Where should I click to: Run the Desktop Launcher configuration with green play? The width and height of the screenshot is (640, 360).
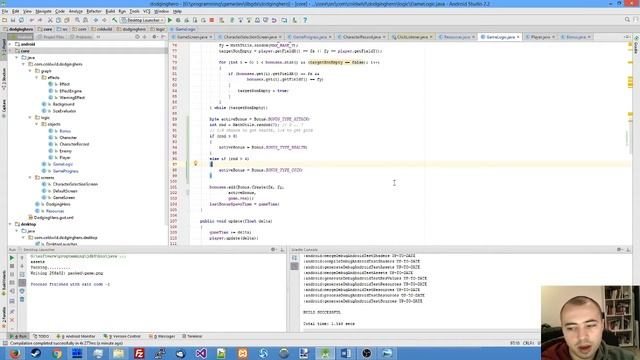170,20
